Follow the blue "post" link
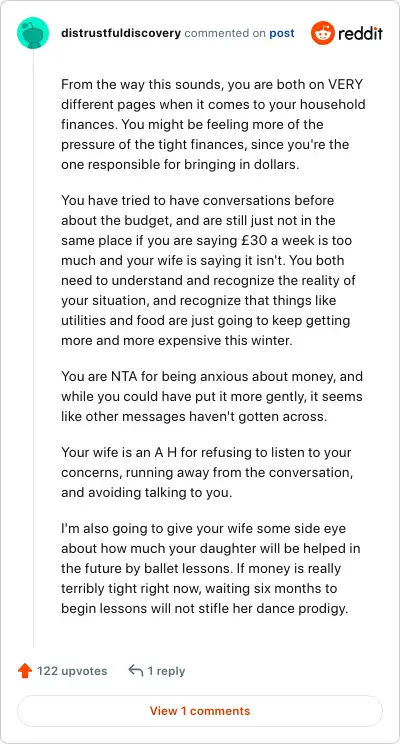 coord(282,34)
